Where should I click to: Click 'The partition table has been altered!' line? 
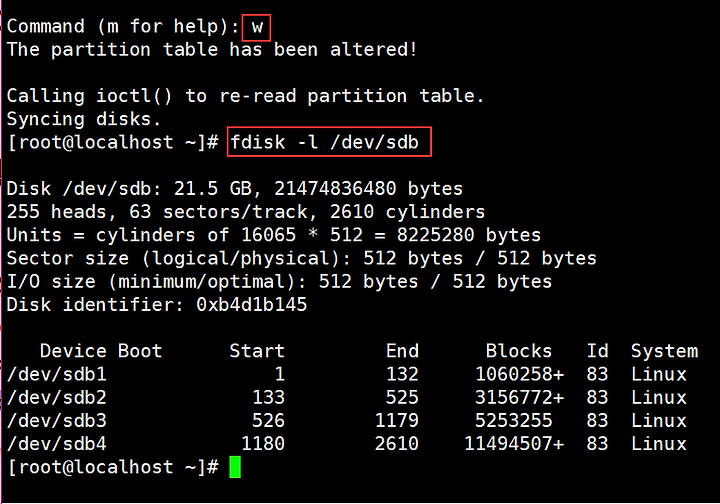[x=212, y=49]
